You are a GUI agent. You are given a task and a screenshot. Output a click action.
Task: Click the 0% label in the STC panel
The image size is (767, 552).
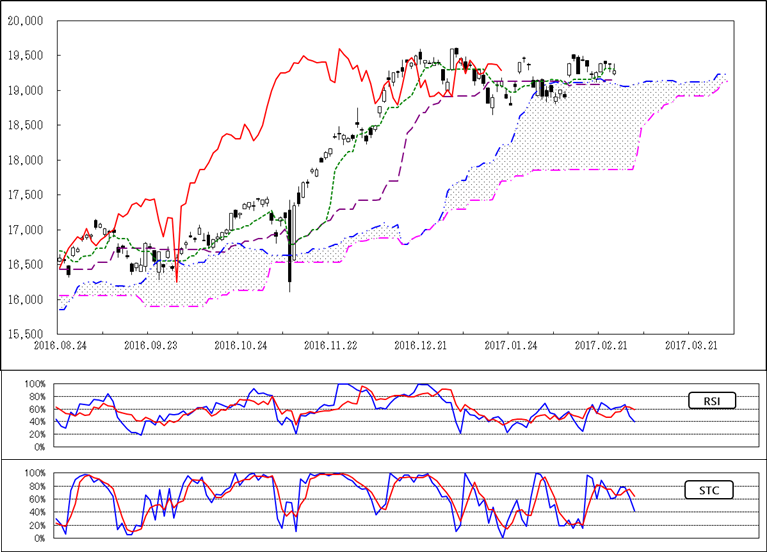pos(38,538)
